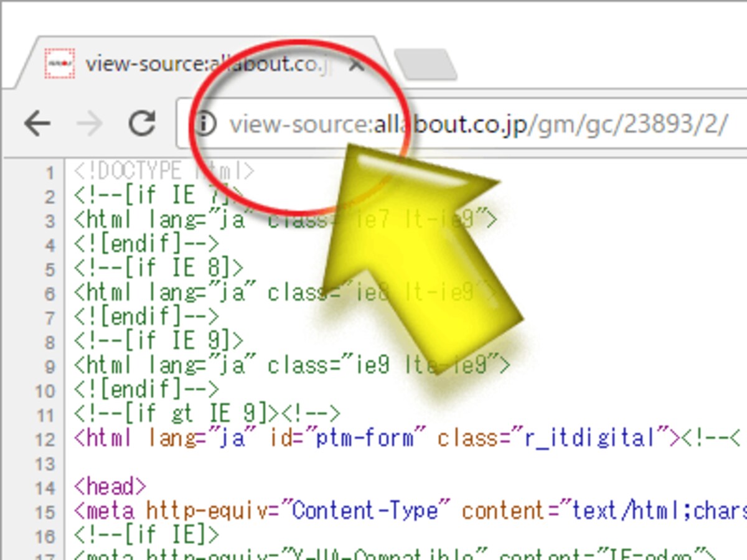Reload the page with the refresh icon

click(142, 123)
